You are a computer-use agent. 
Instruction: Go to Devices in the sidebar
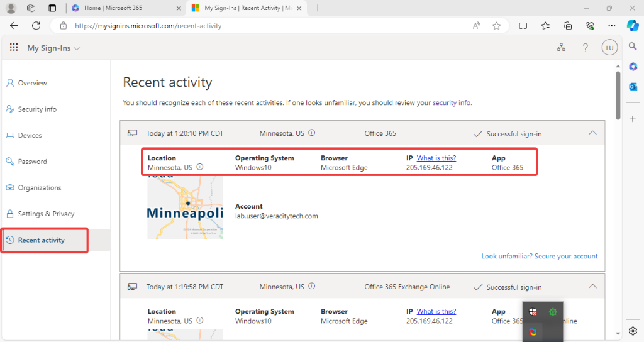(30, 135)
